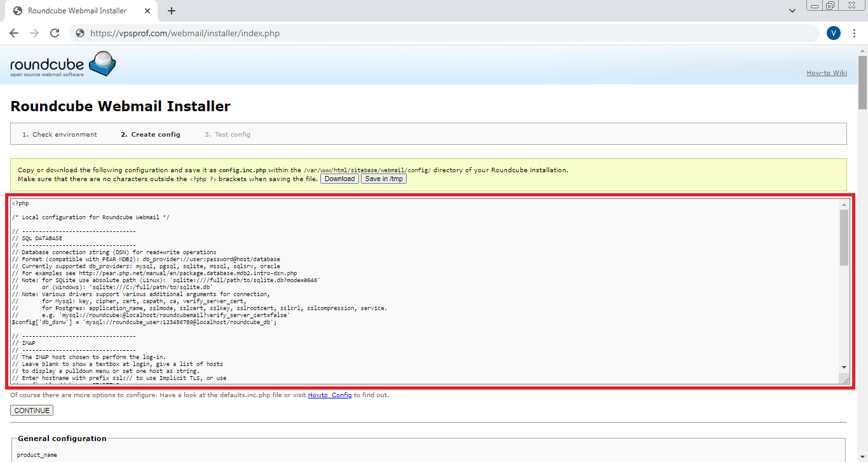Go to step 1 Check environment
This screenshot has width=868, height=462.
tap(60, 134)
